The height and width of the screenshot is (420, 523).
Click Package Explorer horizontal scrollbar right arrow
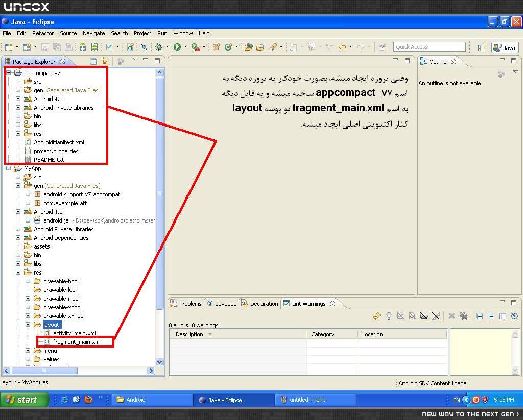[151, 370]
